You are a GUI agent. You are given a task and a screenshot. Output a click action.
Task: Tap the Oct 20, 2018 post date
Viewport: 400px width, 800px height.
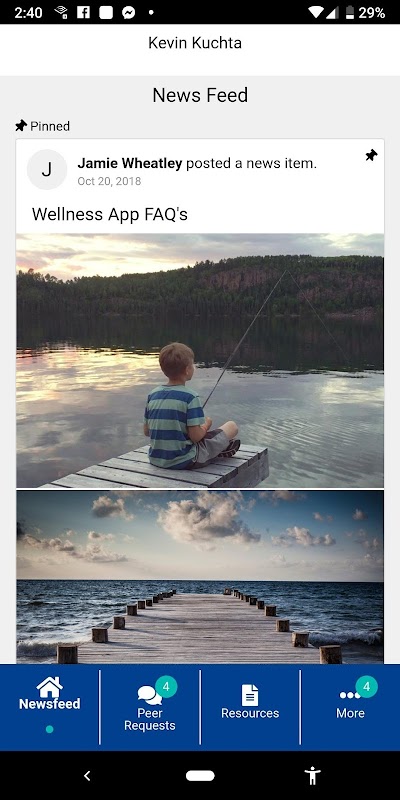(x=109, y=181)
